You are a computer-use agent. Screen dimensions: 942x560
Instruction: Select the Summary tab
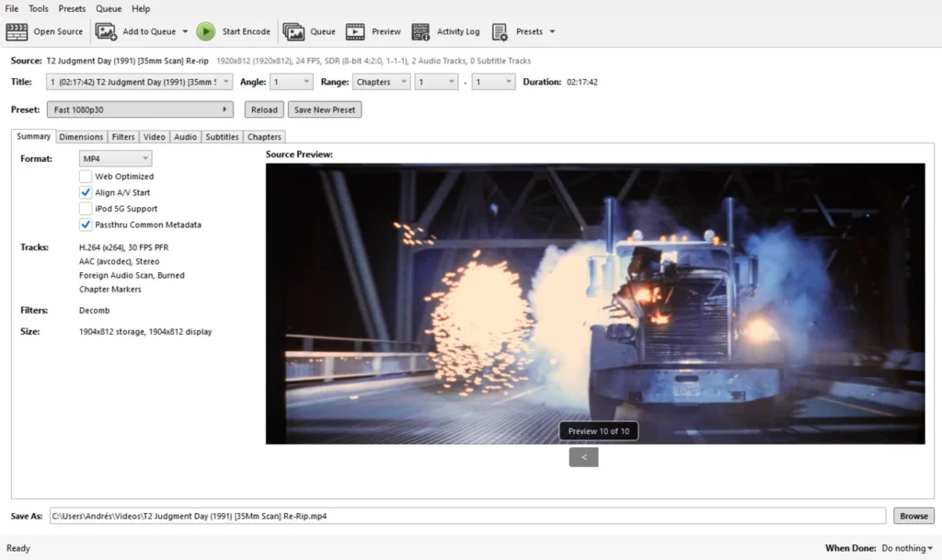(34, 136)
